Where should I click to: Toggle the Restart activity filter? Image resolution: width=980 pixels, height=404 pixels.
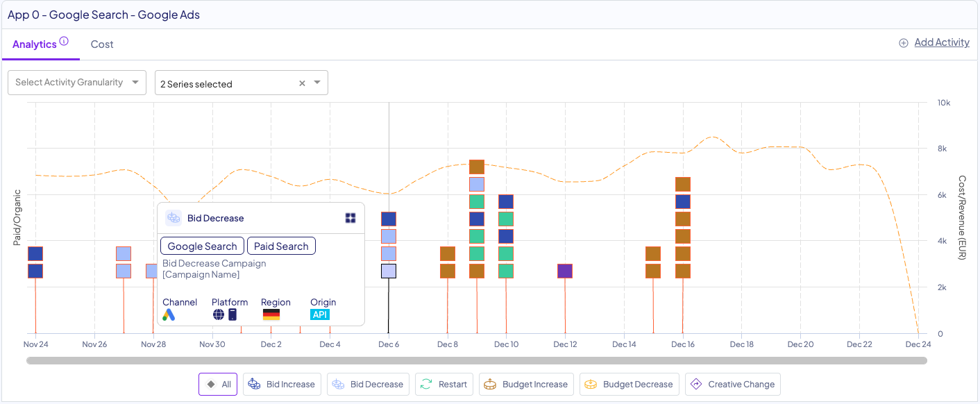(x=444, y=385)
